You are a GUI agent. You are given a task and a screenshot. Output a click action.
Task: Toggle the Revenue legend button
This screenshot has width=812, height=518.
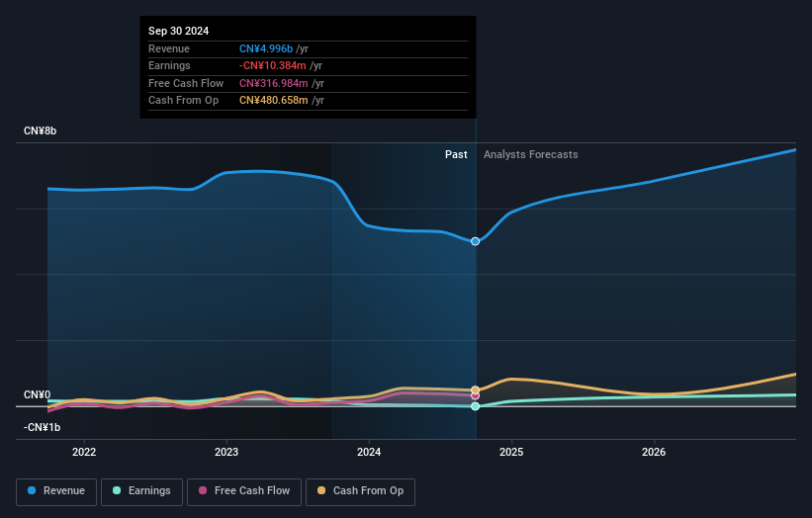coord(56,491)
